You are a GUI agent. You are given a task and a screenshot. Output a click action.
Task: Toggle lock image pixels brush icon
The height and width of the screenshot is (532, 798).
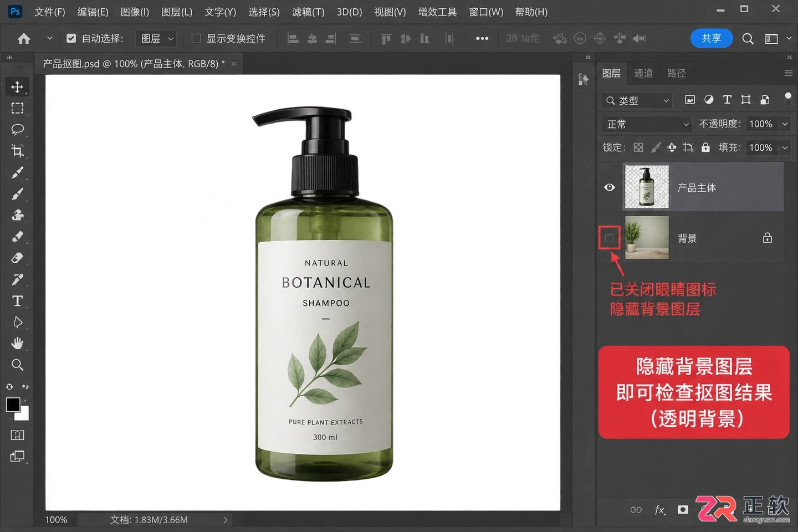pyautogui.click(x=656, y=147)
